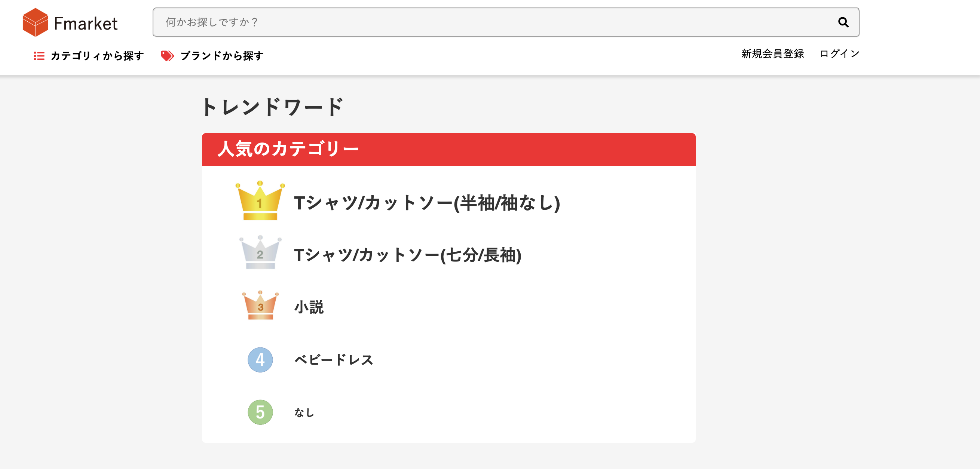
Task: Click the ログイン link
Action: click(x=839, y=54)
